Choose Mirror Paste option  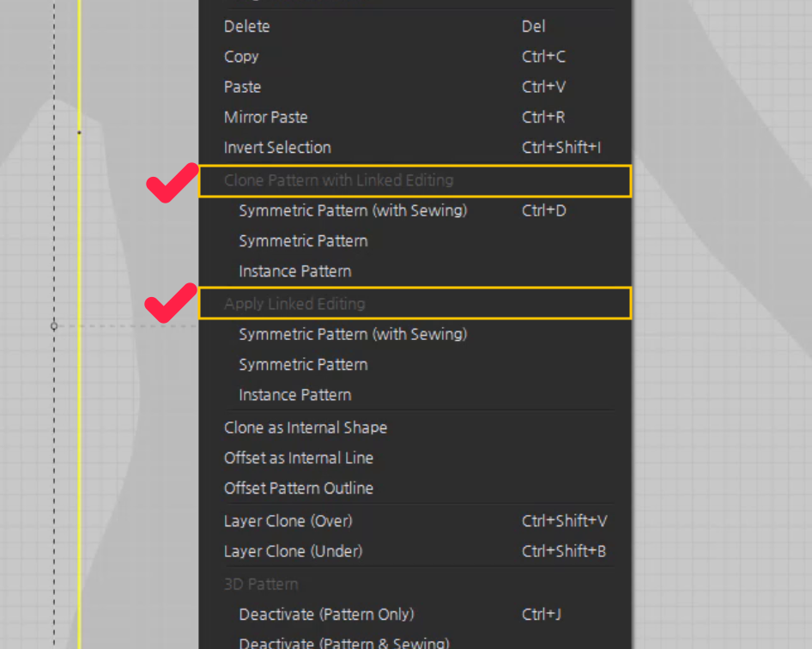(415, 117)
